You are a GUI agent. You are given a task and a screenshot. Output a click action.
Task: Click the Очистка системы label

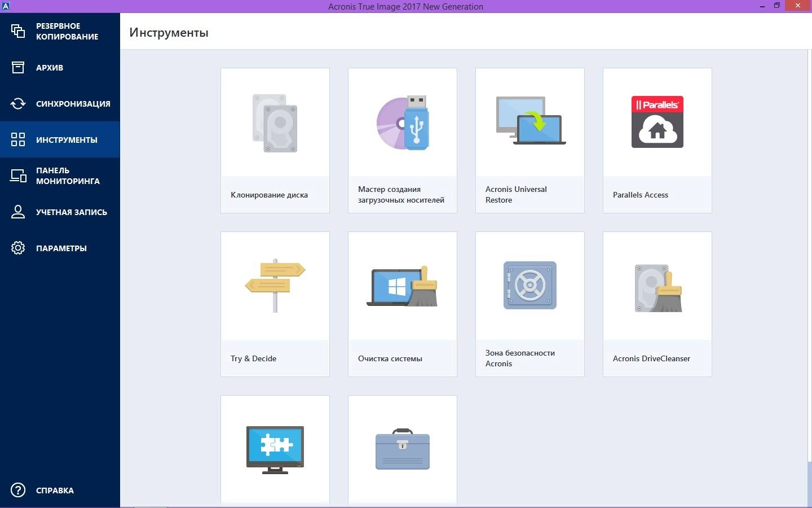click(390, 358)
